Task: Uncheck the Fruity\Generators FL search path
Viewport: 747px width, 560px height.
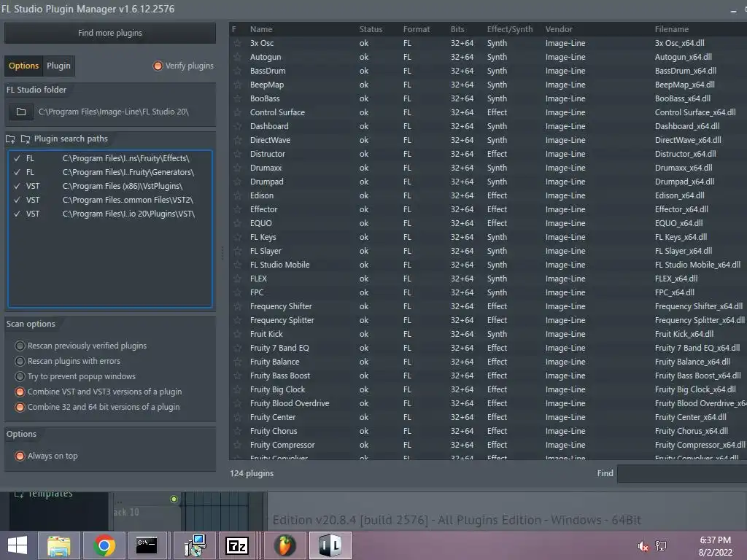Action: point(18,172)
